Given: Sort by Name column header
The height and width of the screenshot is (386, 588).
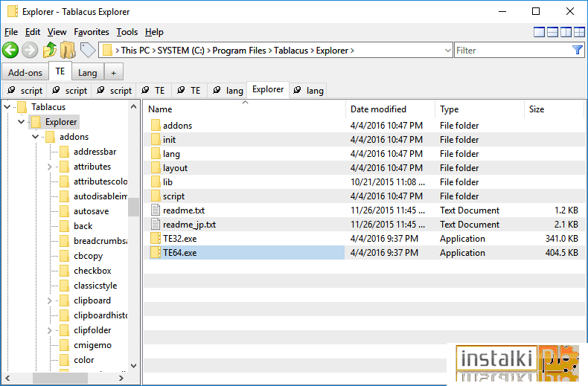Looking at the screenshot, I should click(x=244, y=109).
